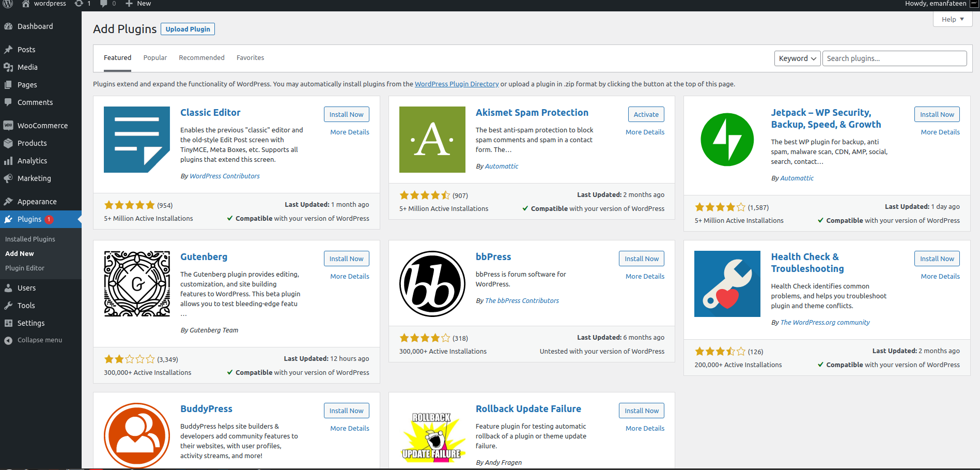This screenshot has width=980, height=470.
Task: Install the Gutenberg plugin
Action: pyautogui.click(x=346, y=259)
